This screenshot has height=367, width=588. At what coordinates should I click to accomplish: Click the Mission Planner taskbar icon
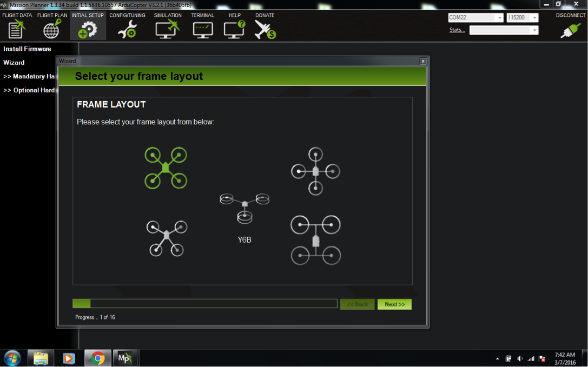point(125,358)
